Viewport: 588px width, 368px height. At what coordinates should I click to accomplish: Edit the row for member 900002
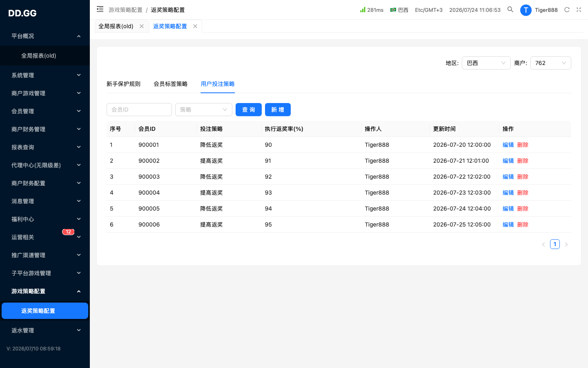click(x=508, y=161)
